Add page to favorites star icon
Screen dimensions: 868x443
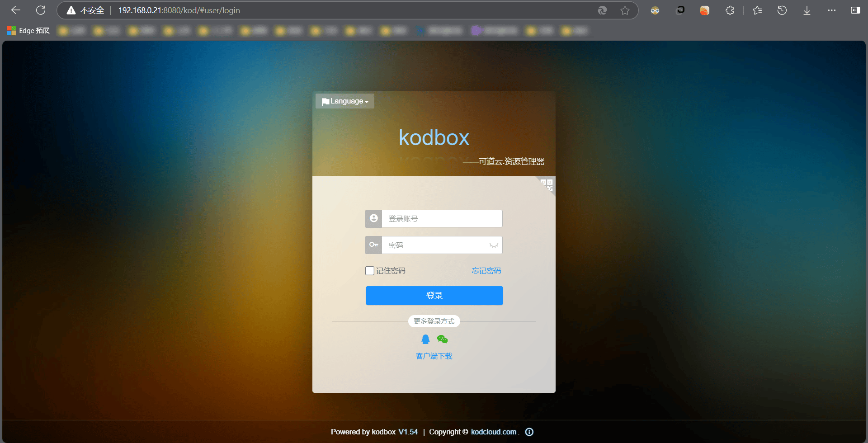click(625, 10)
